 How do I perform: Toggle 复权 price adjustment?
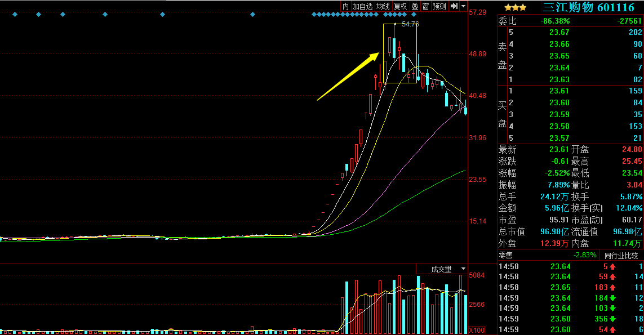point(400,6)
